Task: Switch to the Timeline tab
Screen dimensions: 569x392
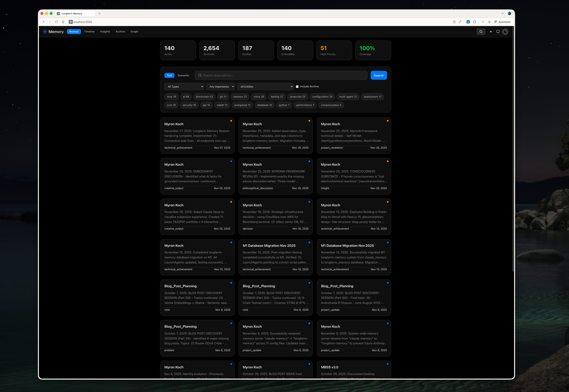Action: click(89, 32)
